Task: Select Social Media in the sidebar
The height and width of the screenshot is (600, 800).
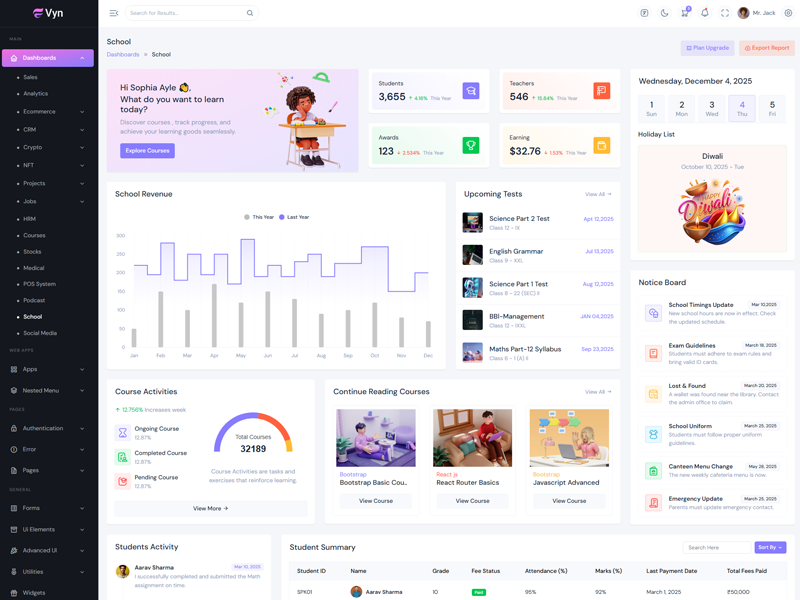Action: (40, 333)
